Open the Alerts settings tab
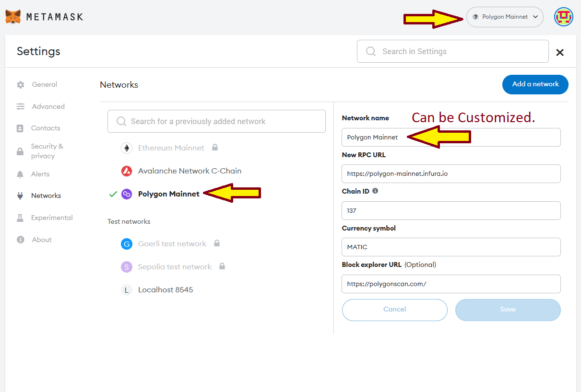Viewport: 581px width, 392px height. coord(40,174)
